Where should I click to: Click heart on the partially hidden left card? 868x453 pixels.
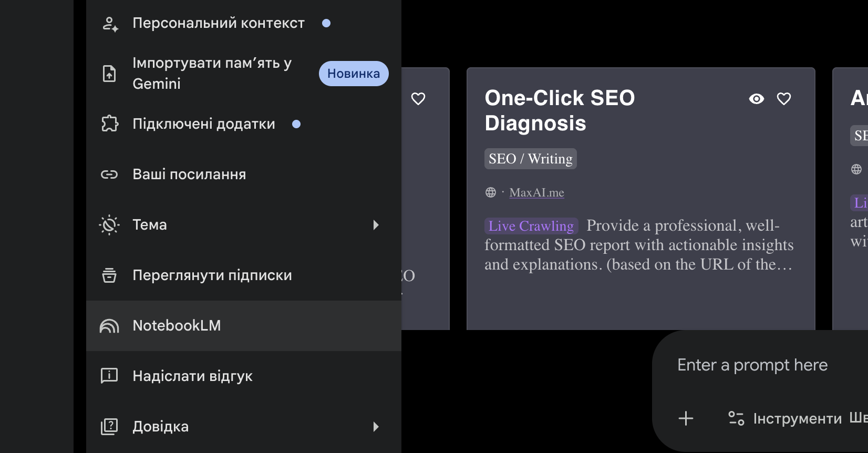418,99
